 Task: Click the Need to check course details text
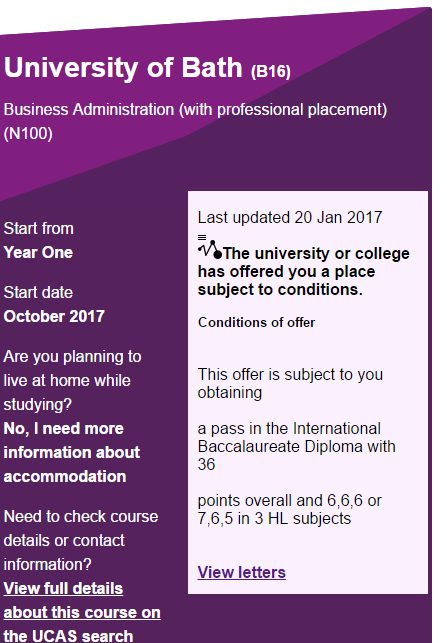(81, 540)
